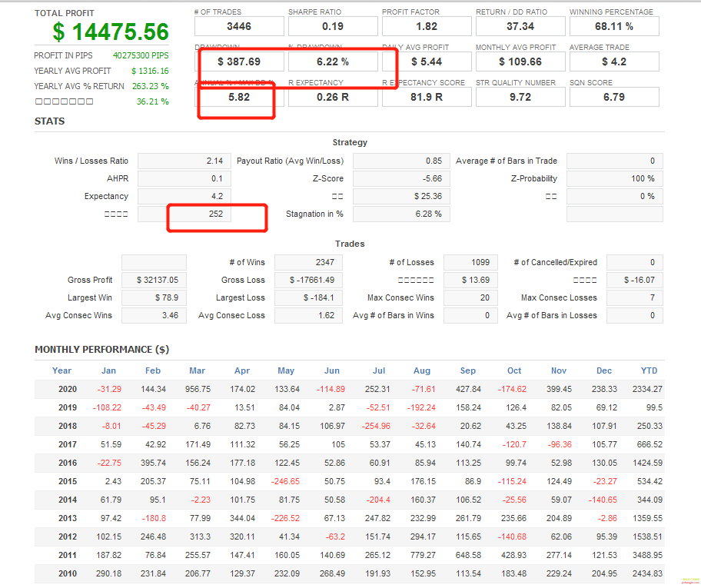Screen dimensions: 701x588
Task: Select the number of trades value 3446
Action: [239, 26]
